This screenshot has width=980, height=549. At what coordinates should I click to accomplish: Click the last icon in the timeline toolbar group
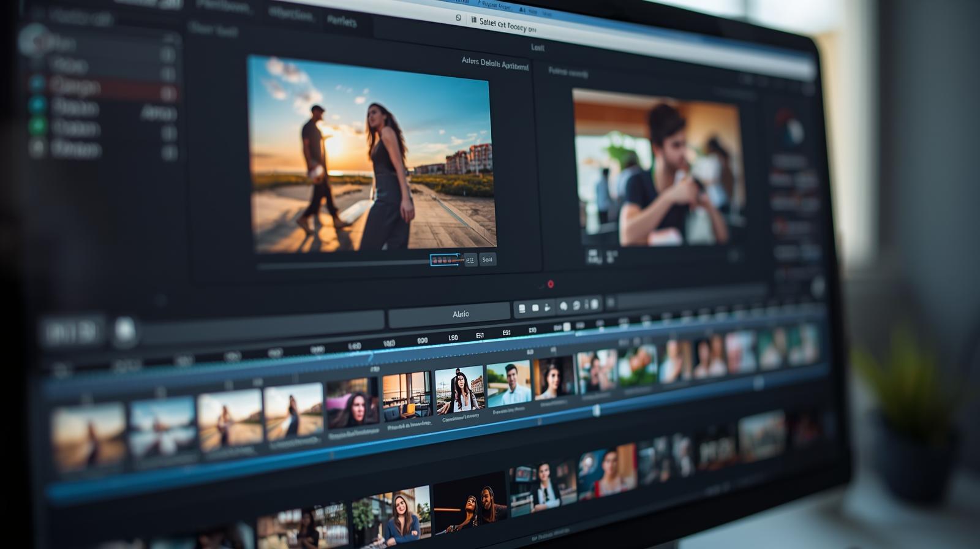coord(595,304)
